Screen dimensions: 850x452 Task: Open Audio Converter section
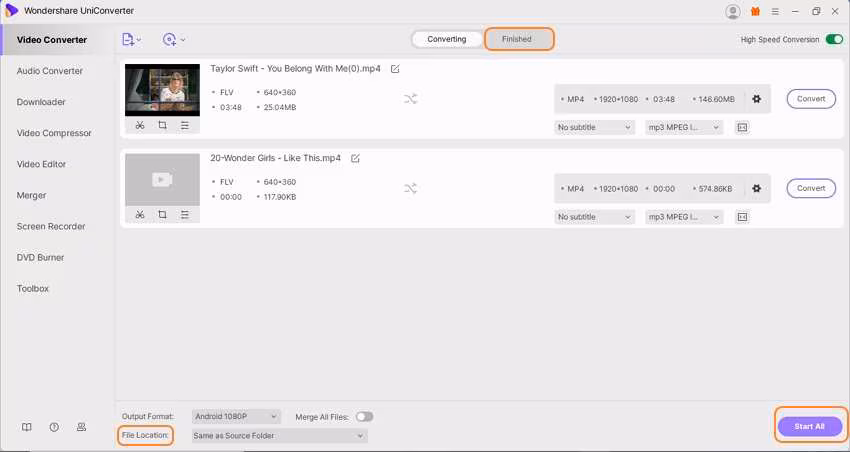pos(50,71)
